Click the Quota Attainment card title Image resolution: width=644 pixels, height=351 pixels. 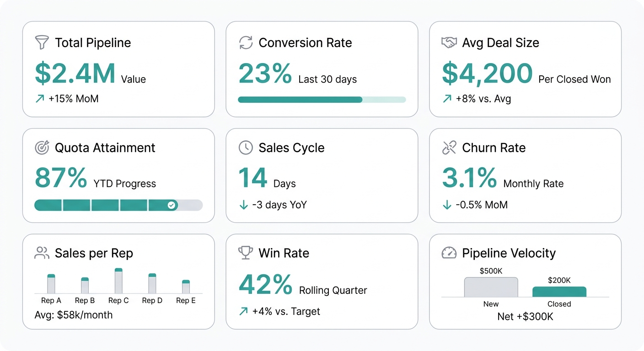click(x=105, y=148)
